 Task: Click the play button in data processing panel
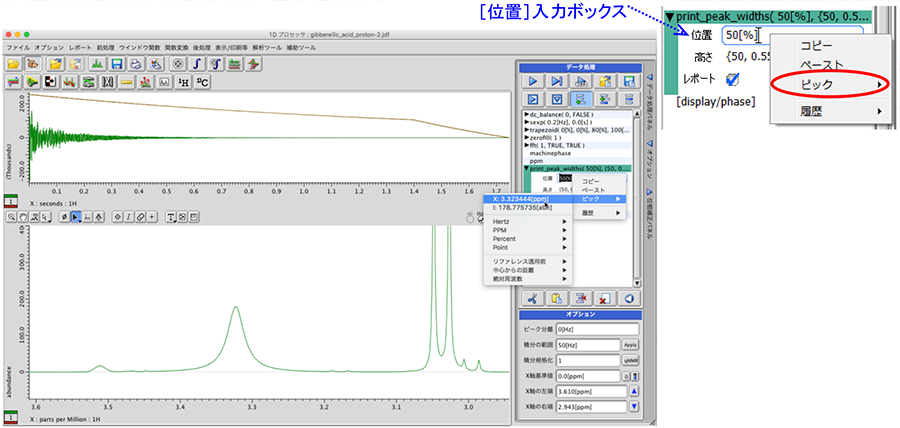(x=533, y=81)
